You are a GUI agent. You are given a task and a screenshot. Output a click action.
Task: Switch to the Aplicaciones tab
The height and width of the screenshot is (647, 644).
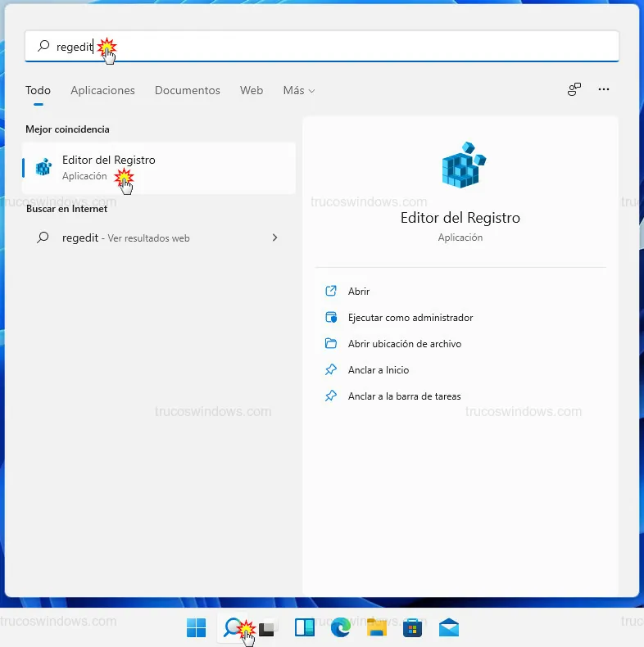(x=102, y=90)
